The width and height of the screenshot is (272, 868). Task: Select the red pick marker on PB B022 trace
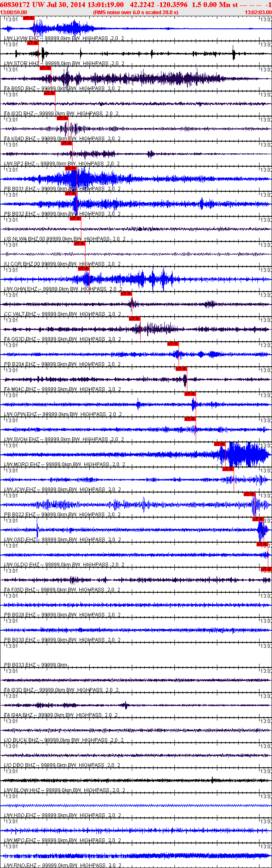(x=249, y=494)
